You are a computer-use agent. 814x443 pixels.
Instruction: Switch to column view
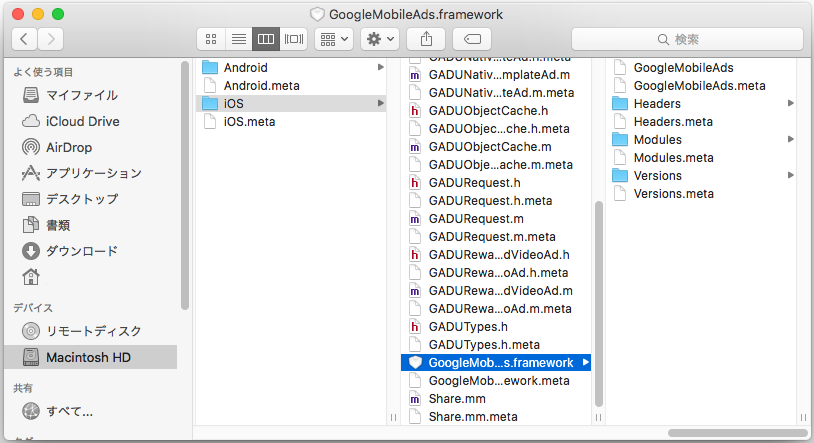point(266,39)
